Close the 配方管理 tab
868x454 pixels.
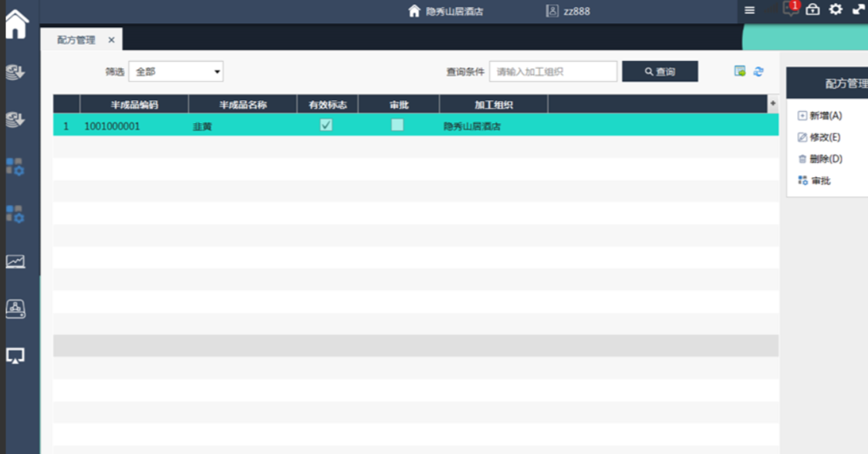click(x=111, y=40)
